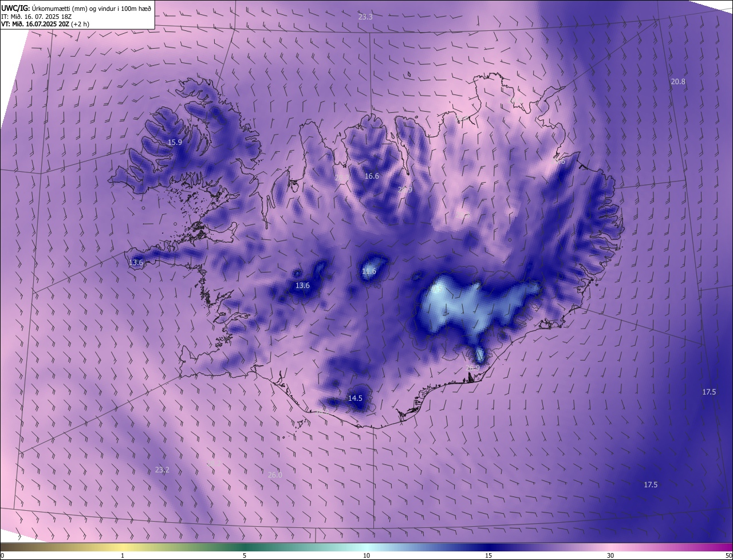
Task: Click the "20.8" value label on the map
Action: pyautogui.click(x=678, y=82)
